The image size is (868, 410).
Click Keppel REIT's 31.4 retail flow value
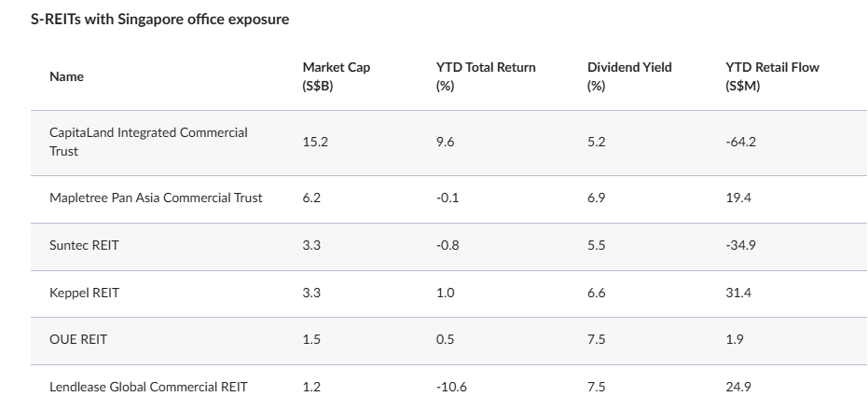[x=737, y=293]
